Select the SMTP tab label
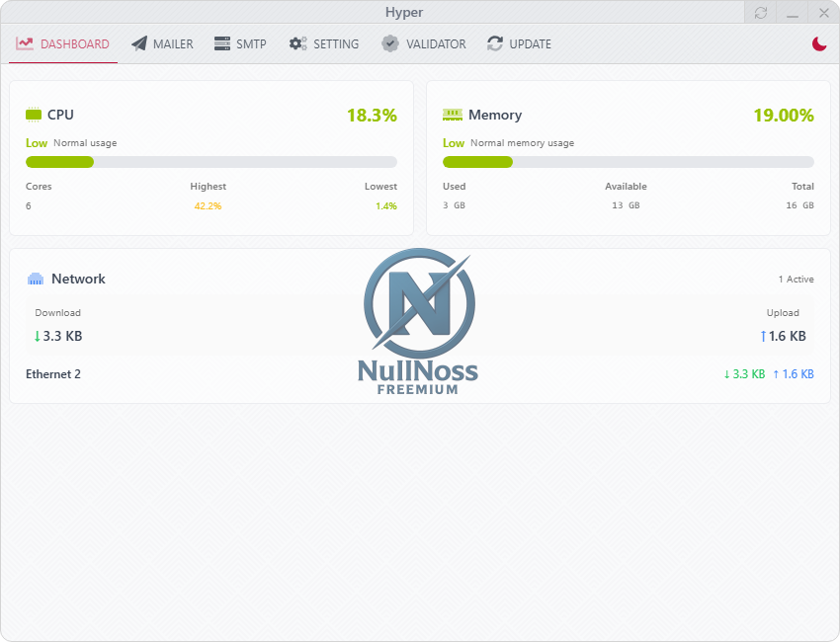 [x=251, y=43]
